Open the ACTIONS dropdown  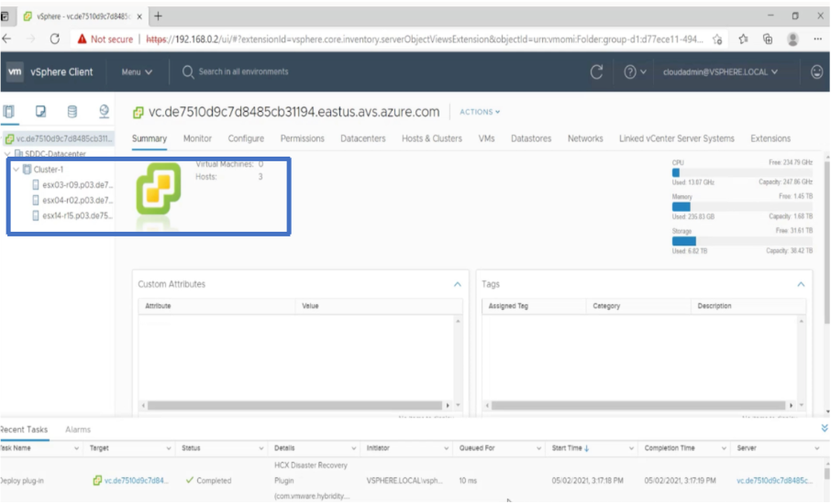pos(480,112)
